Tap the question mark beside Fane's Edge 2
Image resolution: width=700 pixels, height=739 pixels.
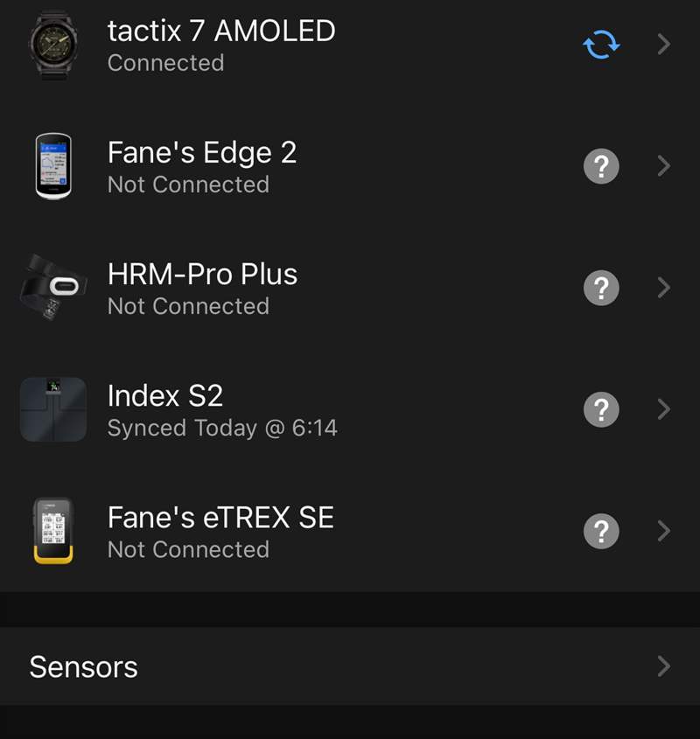click(x=601, y=166)
